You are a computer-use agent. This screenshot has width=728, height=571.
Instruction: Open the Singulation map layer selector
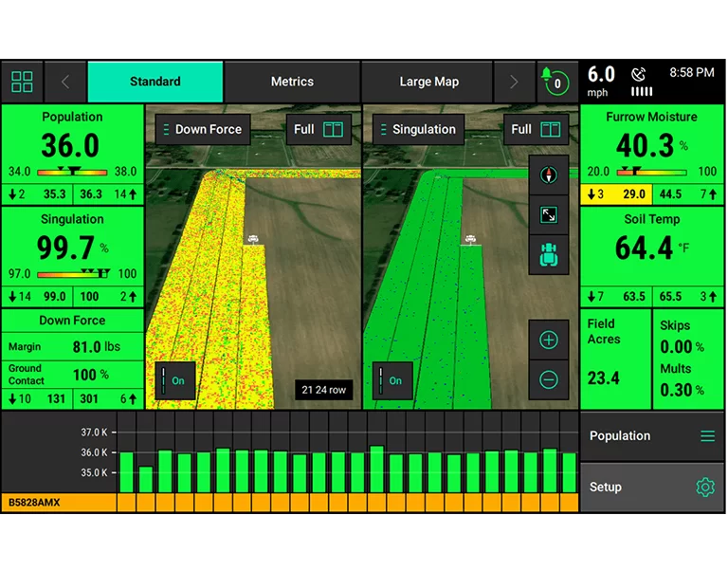pyautogui.click(x=418, y=129)
